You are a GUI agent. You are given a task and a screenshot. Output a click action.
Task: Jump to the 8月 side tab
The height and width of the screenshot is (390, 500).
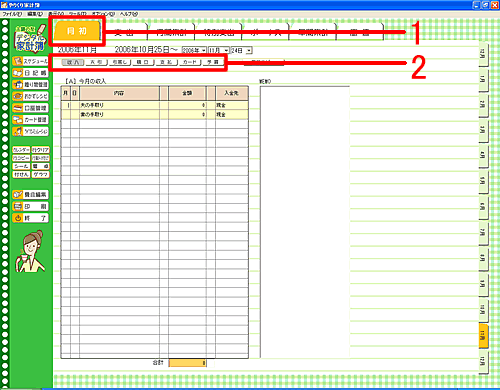[483, 258]
